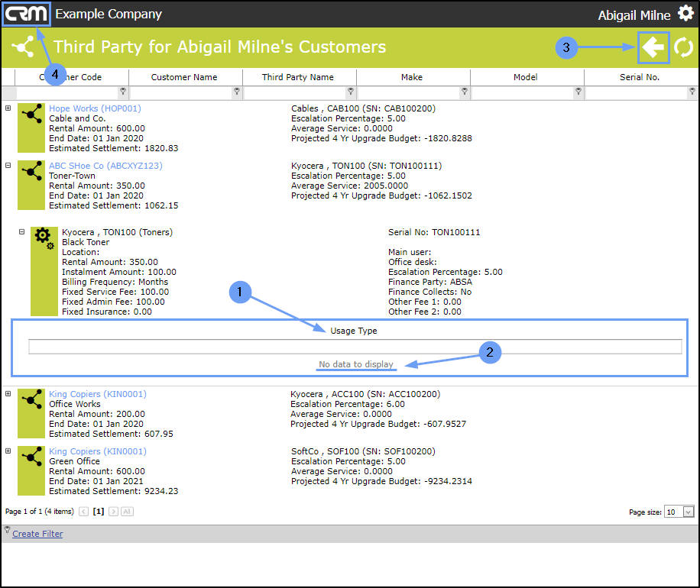This screenshot has height=588, width=700.
Task: Click 'Average Service: 2005.0000' text
Action: coord(349,186)
